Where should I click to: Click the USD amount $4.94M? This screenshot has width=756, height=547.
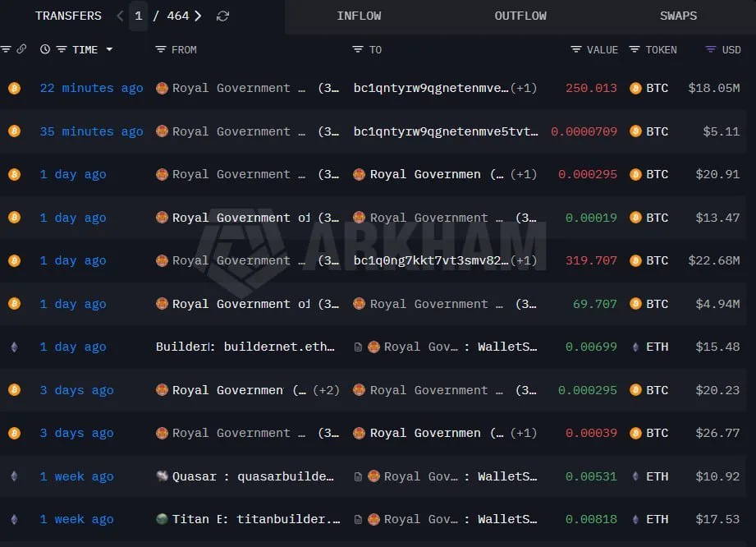click(x=717, y=304)
